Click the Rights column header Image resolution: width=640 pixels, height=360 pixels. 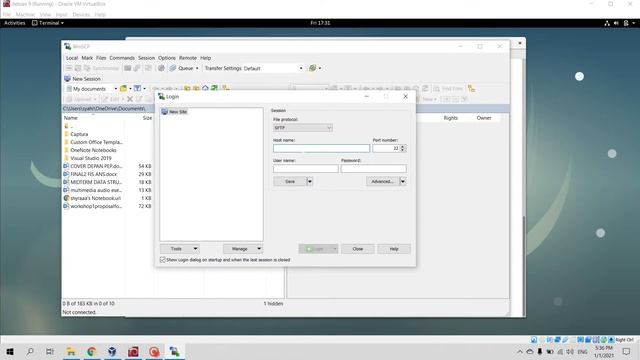pyautogui.click(x=451, y=118)
